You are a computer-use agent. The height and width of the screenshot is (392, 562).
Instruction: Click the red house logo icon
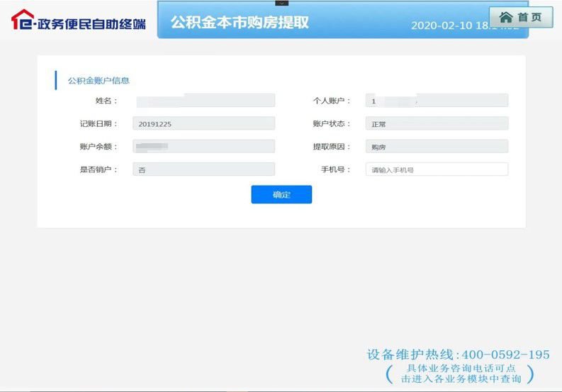[x=23, y=20]
